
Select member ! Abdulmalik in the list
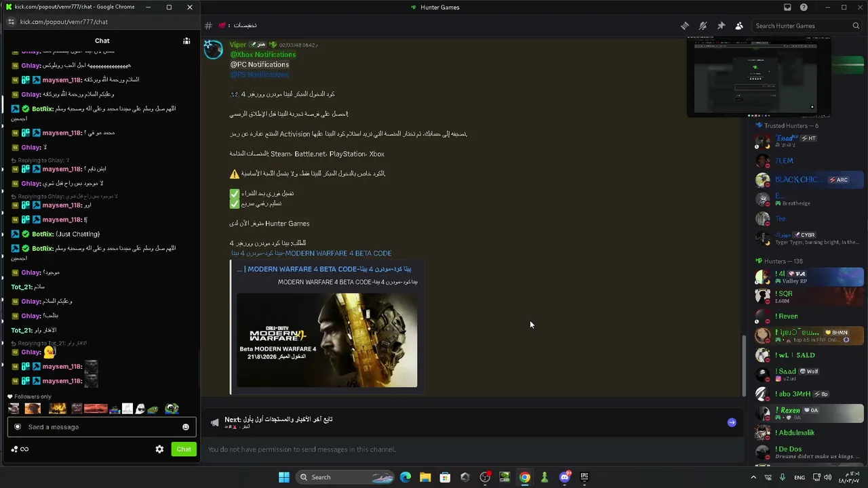coord(808,432)
